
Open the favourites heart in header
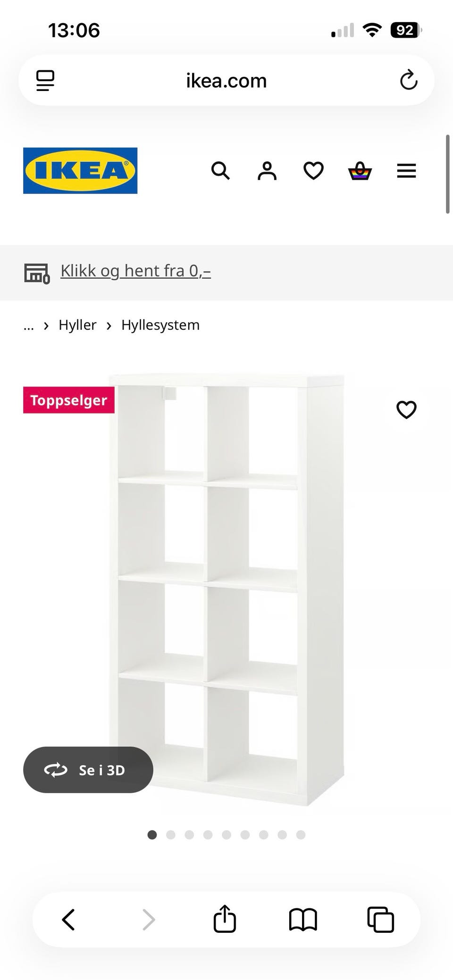[313, 171]
